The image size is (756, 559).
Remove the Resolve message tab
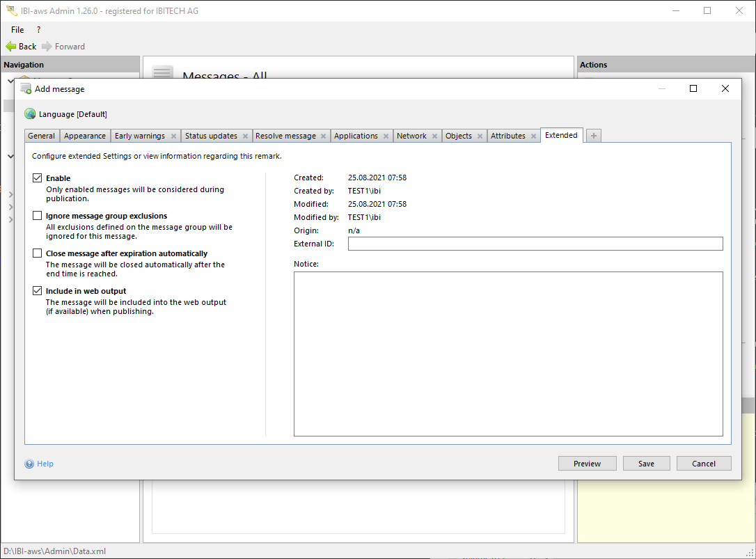[323, 136]
